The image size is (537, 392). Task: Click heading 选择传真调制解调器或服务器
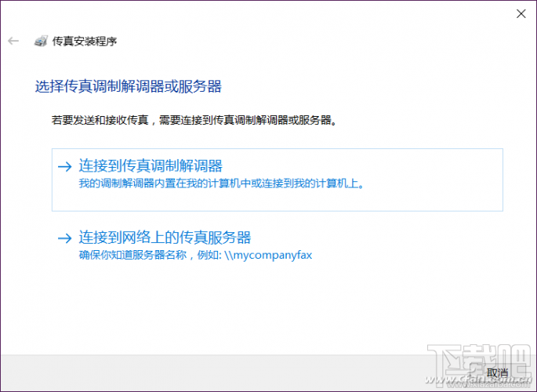pos(129,86)
